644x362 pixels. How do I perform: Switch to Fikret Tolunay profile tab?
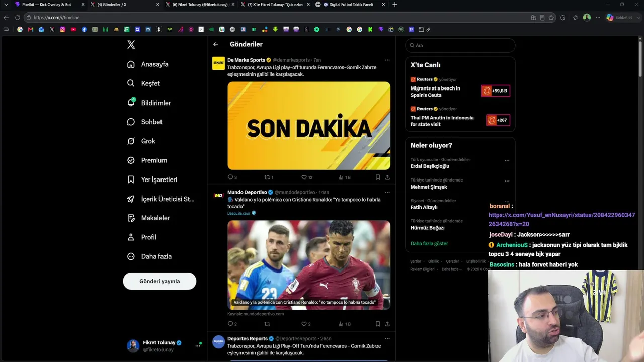(x=200, y=5)
